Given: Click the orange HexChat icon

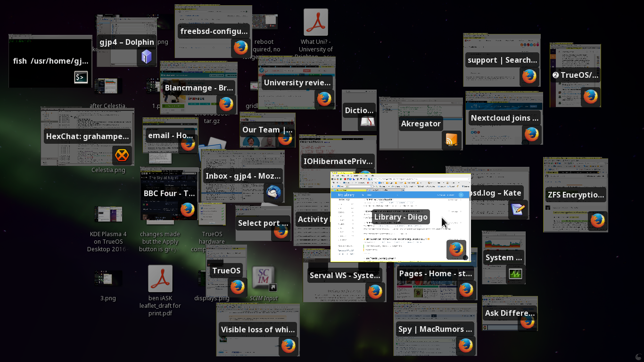Looking at the screenshot, I should coord(122,155).
